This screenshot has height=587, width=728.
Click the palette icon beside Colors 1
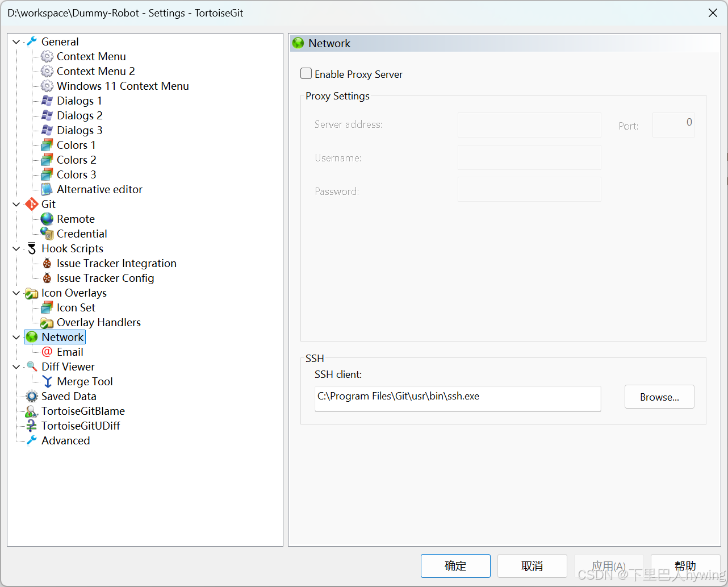tap(47, 145)
